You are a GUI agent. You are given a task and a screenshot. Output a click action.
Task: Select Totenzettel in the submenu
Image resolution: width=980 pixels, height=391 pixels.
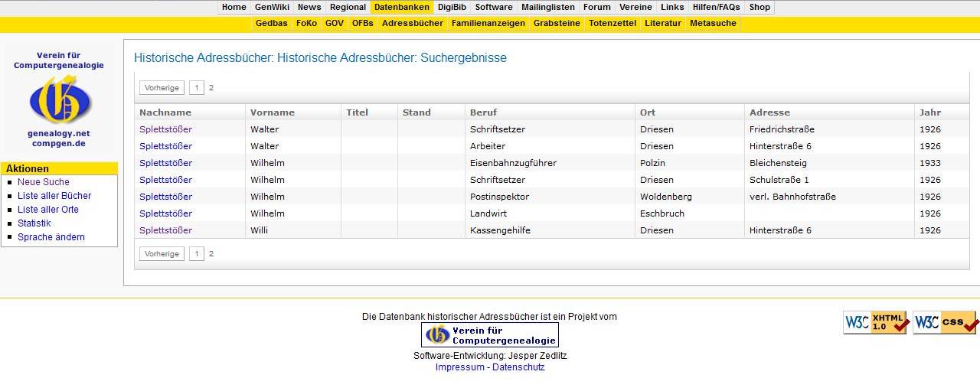point(612,23)
